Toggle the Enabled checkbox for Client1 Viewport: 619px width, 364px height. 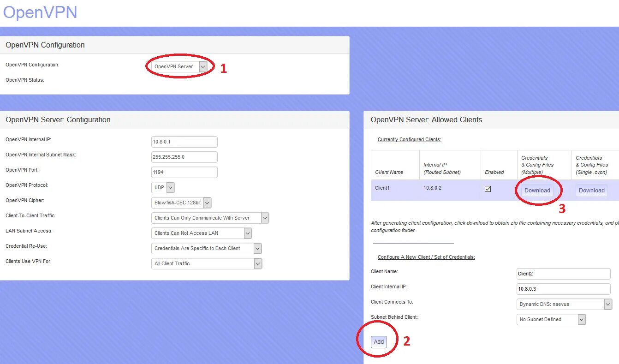(488, 189)
